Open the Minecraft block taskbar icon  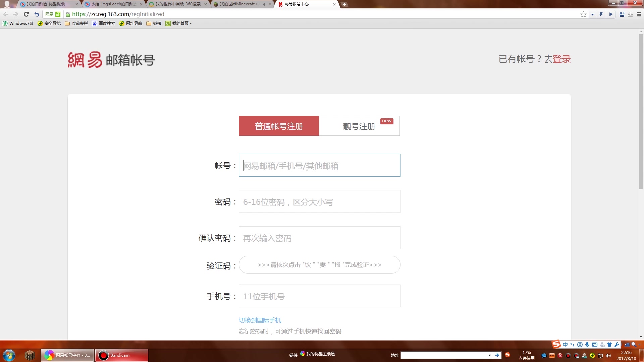point(30,355)
